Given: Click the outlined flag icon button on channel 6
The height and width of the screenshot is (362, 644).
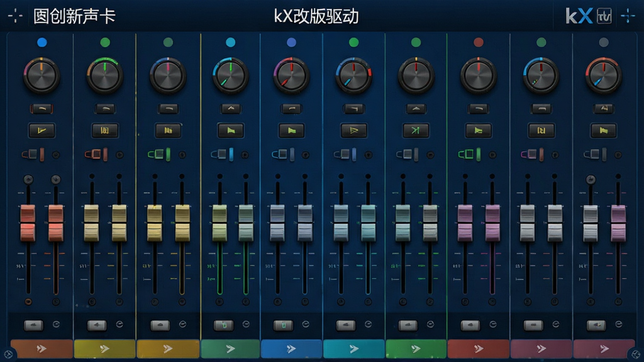Looking at the screenshot, I should point(353,131).
